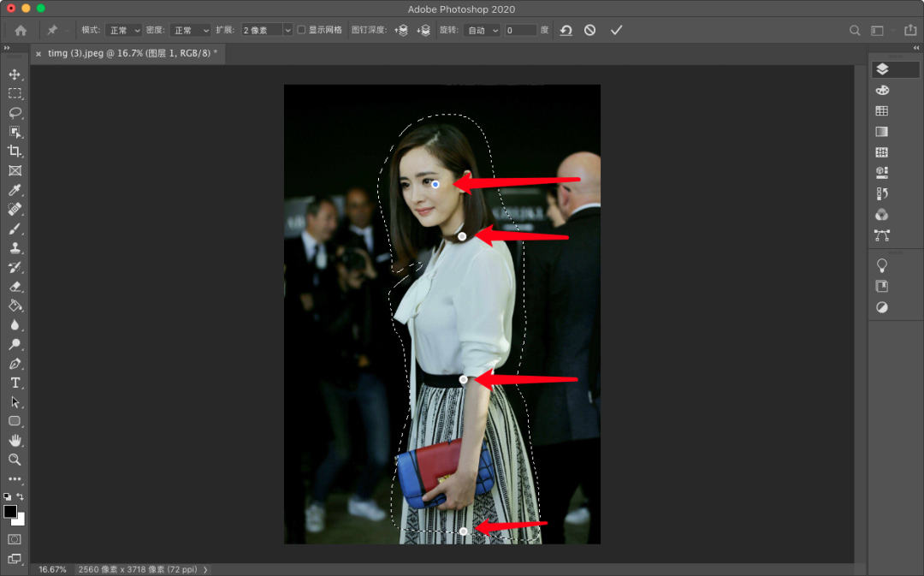Open the Learn panel lightbulb icon
This screenshot has height=576, width=924.
(x=882, y=265)
